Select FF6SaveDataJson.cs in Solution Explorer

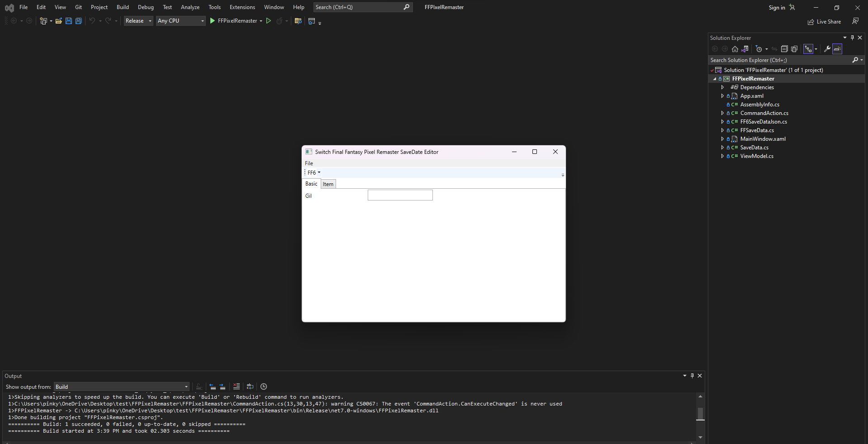coord(764,121)
